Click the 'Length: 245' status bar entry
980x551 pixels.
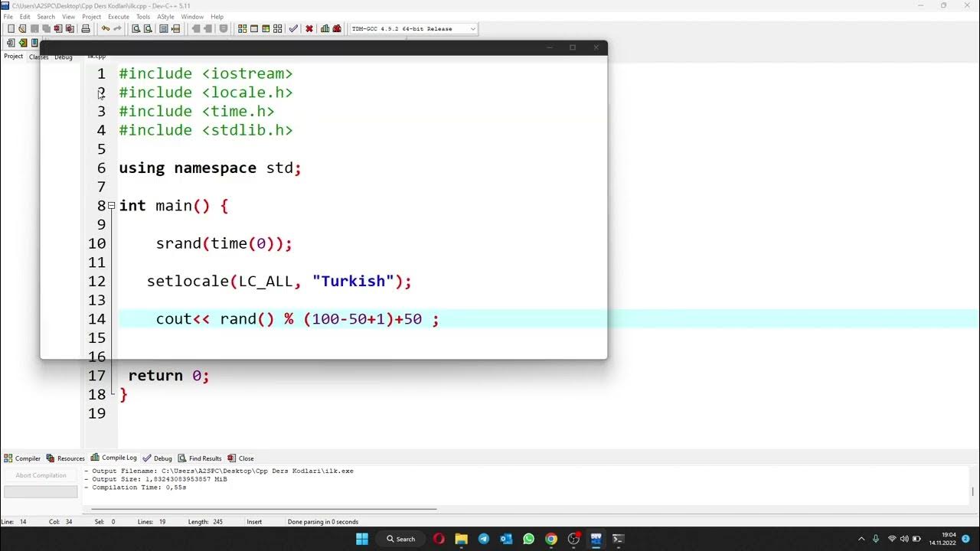coord(204,522)
